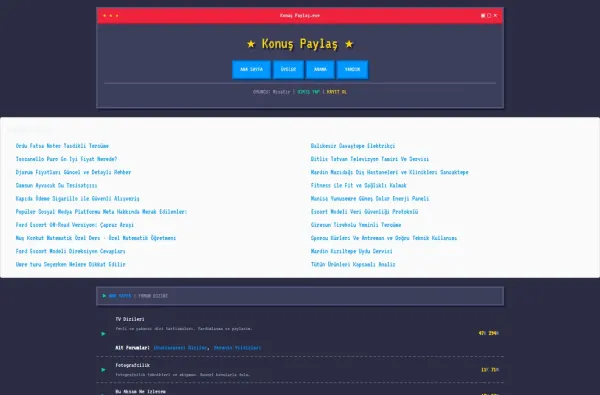This screenshot has width=600, height=395.
Task: Click the FORUM DİZİNİ breadcrumb text
Action: click(x=153, y=296)
